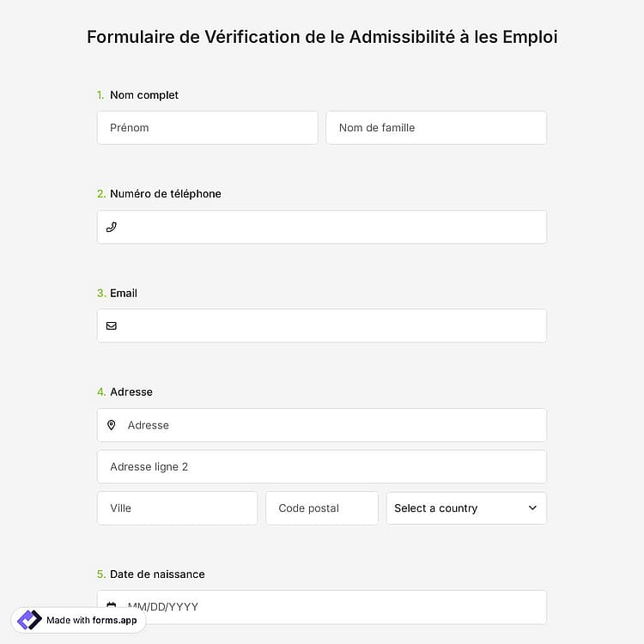This screenshot has width=644, height=644.
Task: Click the Code postal field
Action: coord(322,508)
